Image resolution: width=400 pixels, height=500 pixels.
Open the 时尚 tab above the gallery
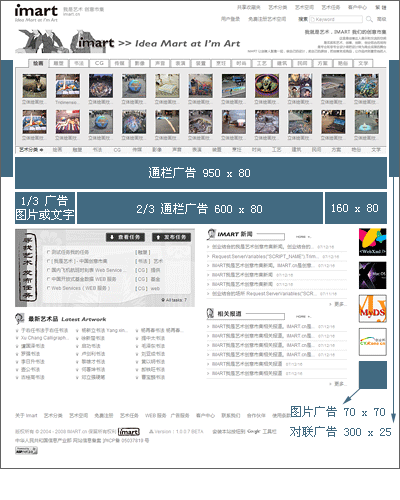(241, 63)
